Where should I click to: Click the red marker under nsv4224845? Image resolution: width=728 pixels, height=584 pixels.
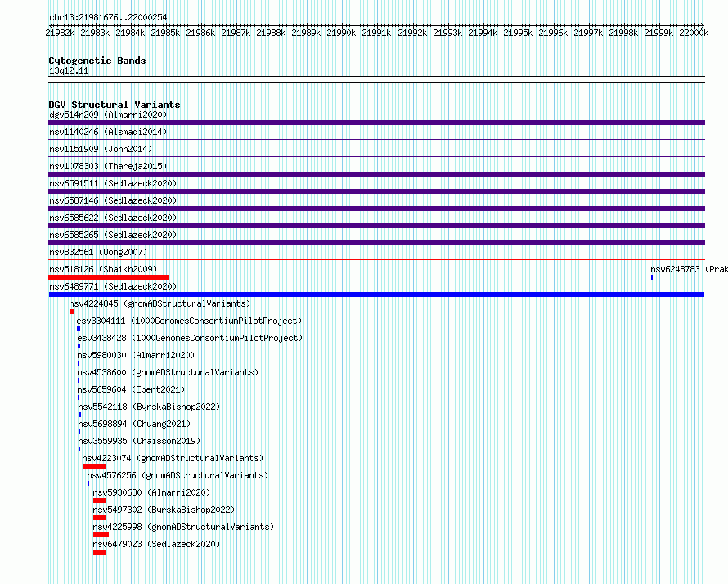point(71,312)
